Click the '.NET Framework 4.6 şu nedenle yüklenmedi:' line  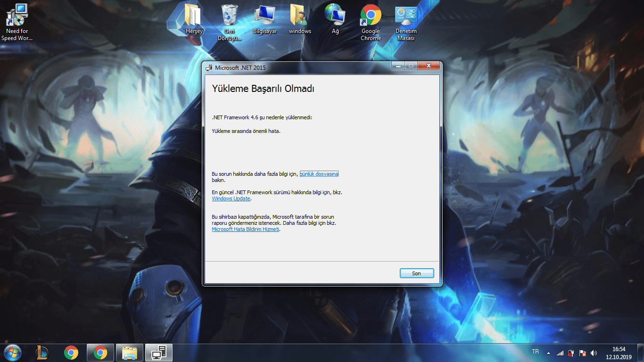point(262,117)
